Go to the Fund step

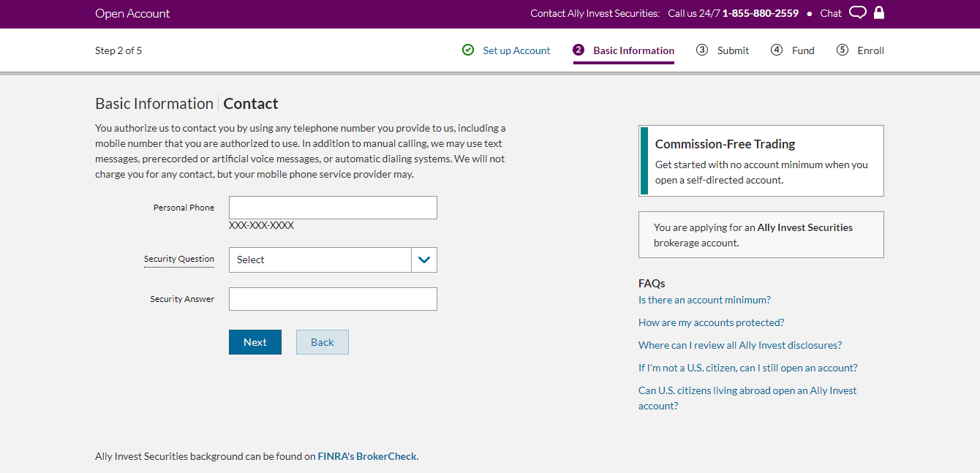click(x=803, y=50)
